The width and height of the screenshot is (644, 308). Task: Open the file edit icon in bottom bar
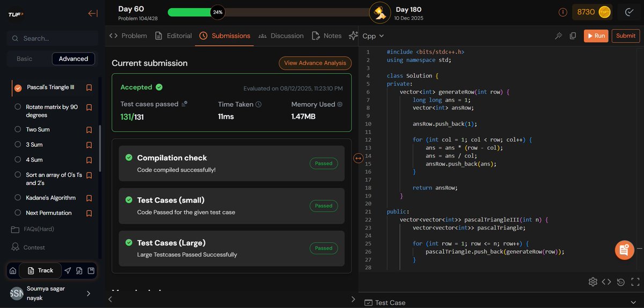click(x=79, y=270)
